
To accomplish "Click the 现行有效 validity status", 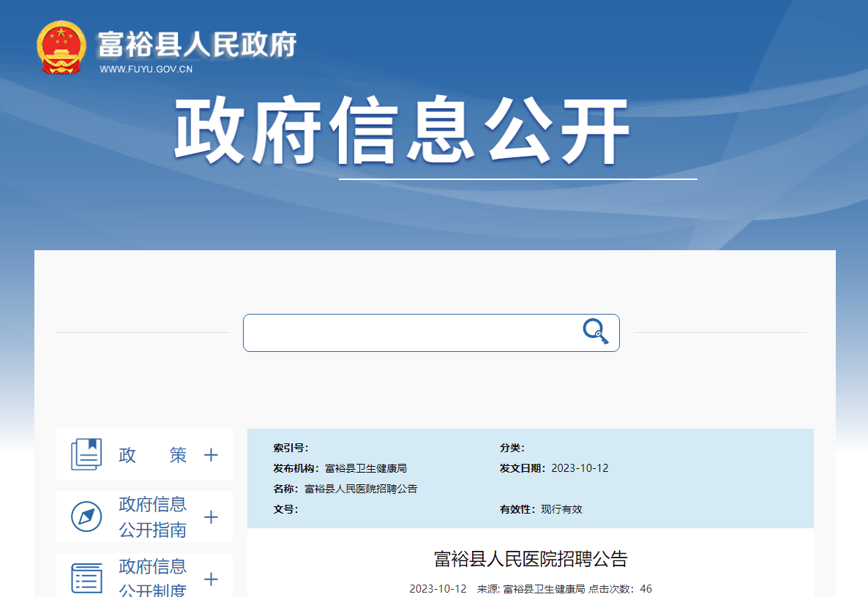I will pyautogui.click(x=561, y=509).
